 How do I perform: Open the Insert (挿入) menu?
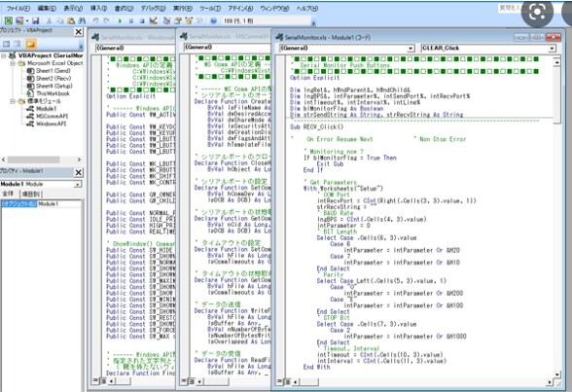tap(98, 8)
